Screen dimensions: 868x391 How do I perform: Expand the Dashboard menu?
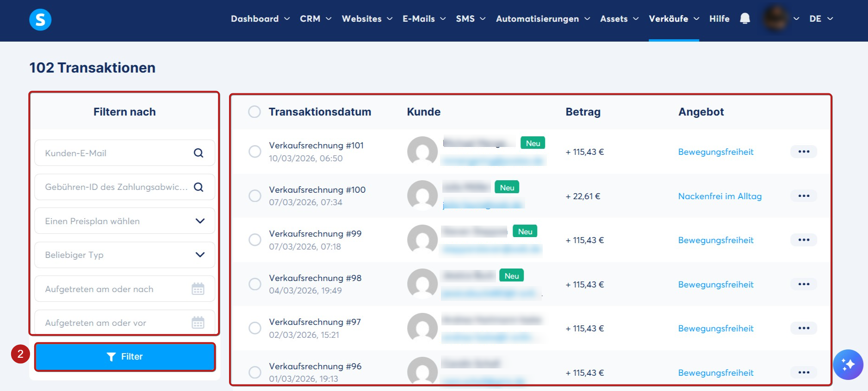click(260, 18)
